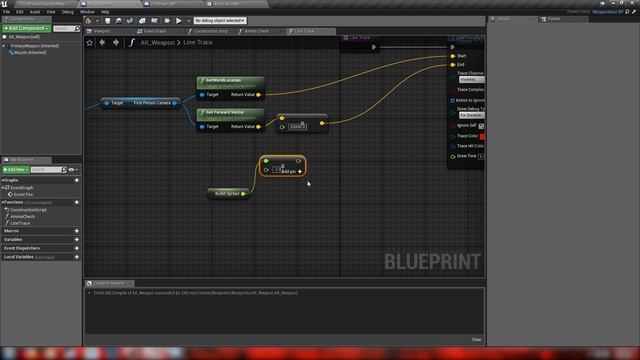This screenshot has height=360, width=640.
Task: Click the My Blueprint search field
Action: pyautogui.click(x=48, y=169)
